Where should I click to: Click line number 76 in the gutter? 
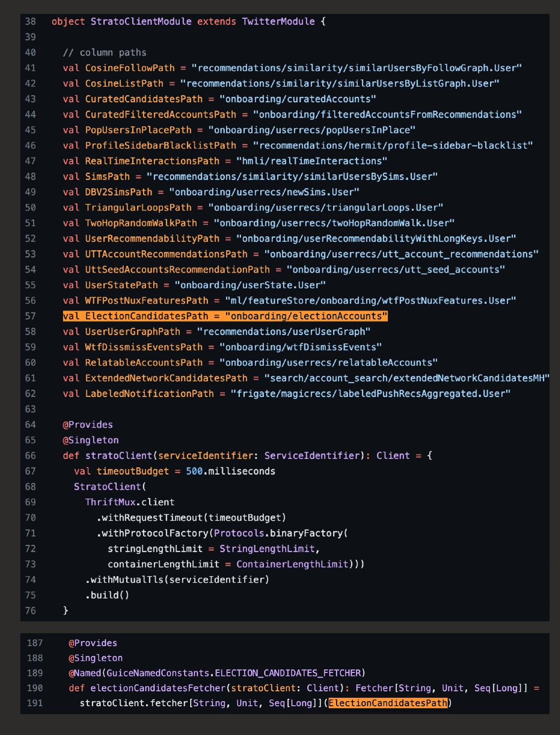click(x=30, y=610)
